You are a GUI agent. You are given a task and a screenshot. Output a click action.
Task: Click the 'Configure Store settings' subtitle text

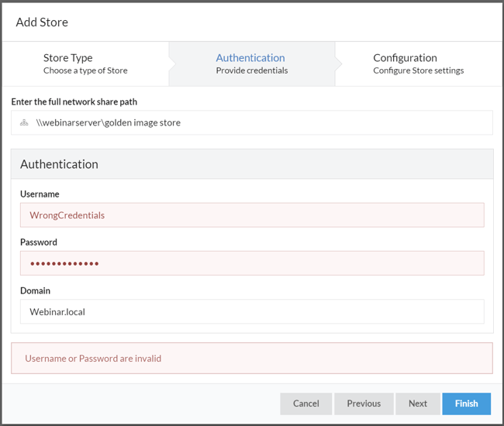click(x=418, y=70)
